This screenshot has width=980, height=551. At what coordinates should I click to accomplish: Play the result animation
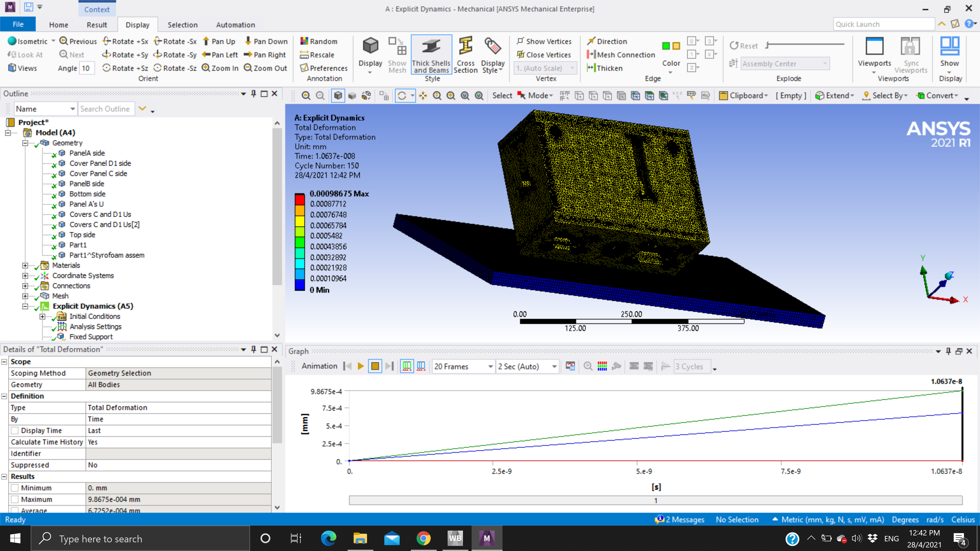361,366
